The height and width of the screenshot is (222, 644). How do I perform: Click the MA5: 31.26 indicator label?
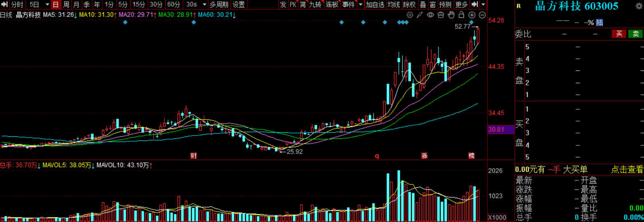(x=60, y=15)
